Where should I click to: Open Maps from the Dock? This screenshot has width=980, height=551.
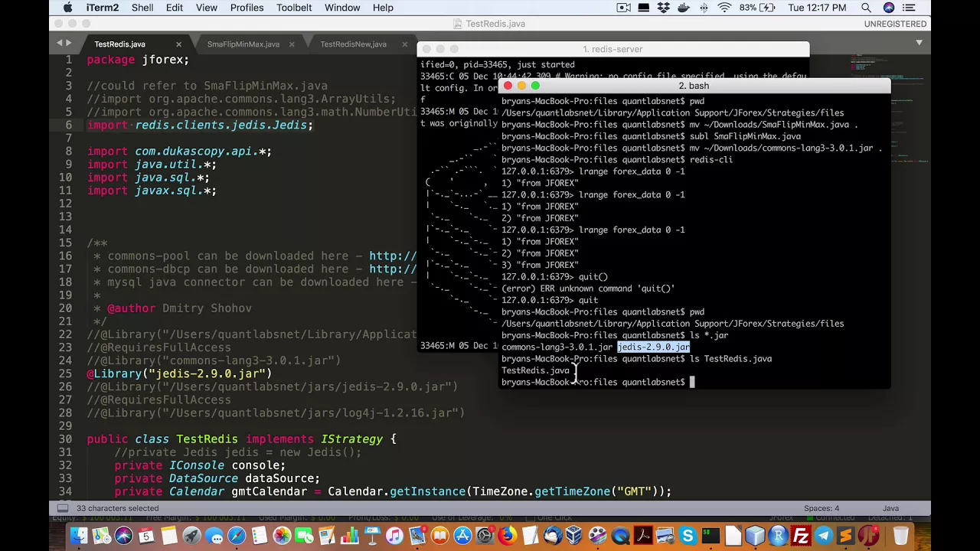(101, 536)
